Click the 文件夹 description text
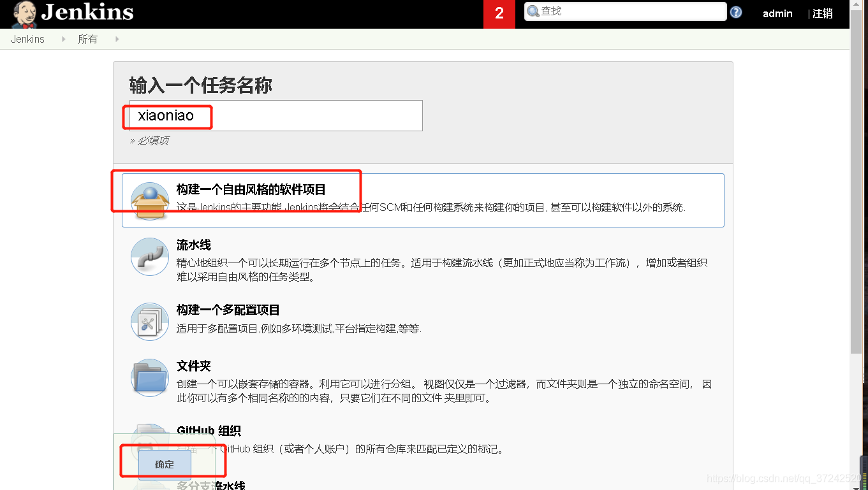The width and height of the screenshot is (868, 490). [444, 391]
